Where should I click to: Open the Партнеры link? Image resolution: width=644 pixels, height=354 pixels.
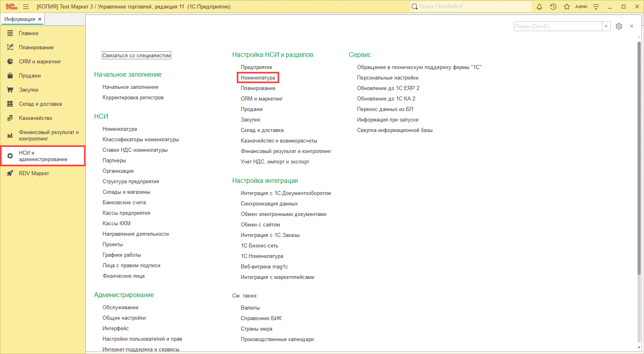pos(114,161)
